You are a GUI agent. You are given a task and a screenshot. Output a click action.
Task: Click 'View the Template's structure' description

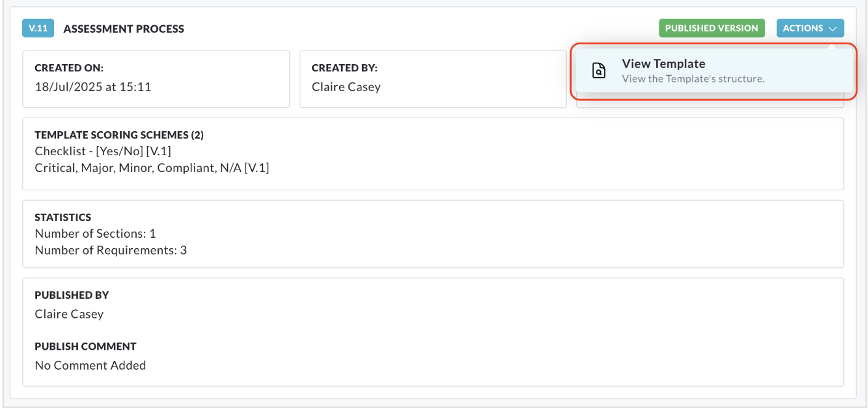(693, 79)
